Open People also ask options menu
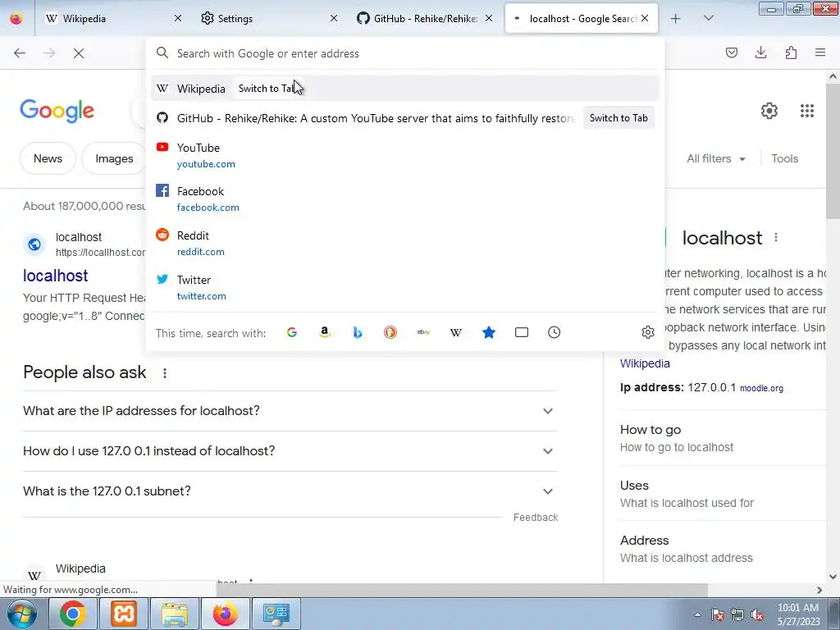 click(164, 373)
